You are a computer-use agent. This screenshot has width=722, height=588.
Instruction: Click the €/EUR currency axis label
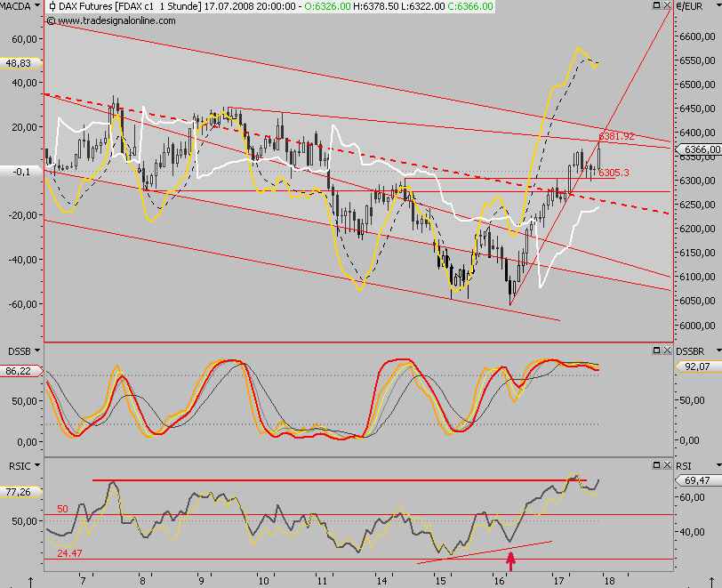pos(690,6)
